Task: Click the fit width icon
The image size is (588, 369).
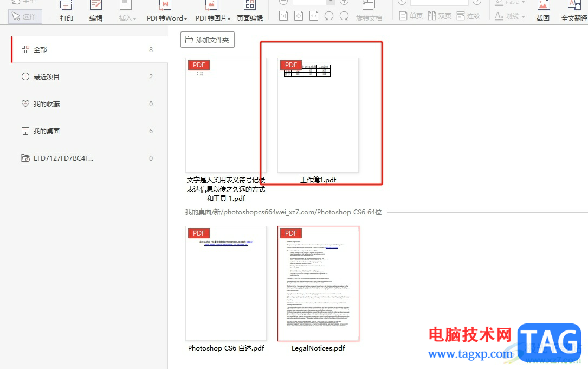Action: (314, 16)
